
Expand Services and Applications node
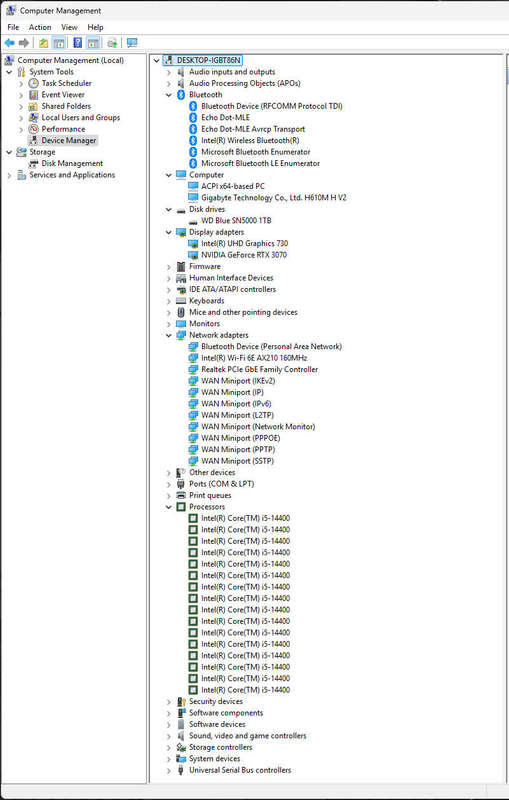tap(9, 175)
